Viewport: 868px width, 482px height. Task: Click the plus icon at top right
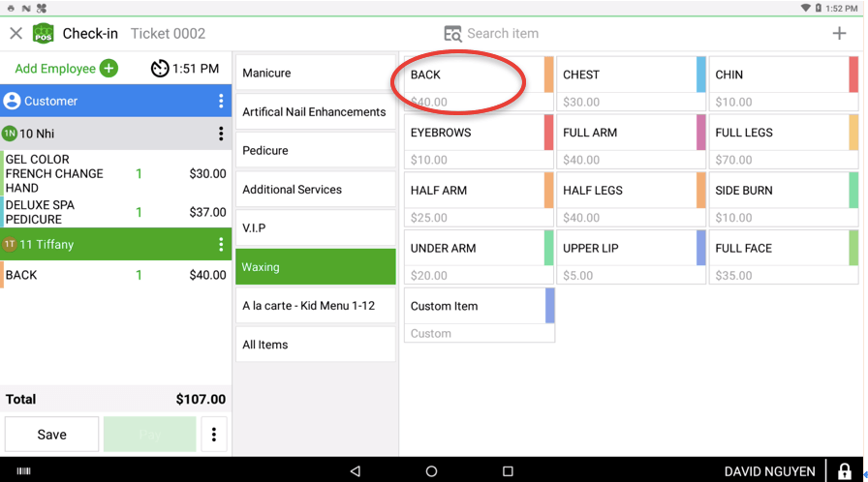click(839, 34)
